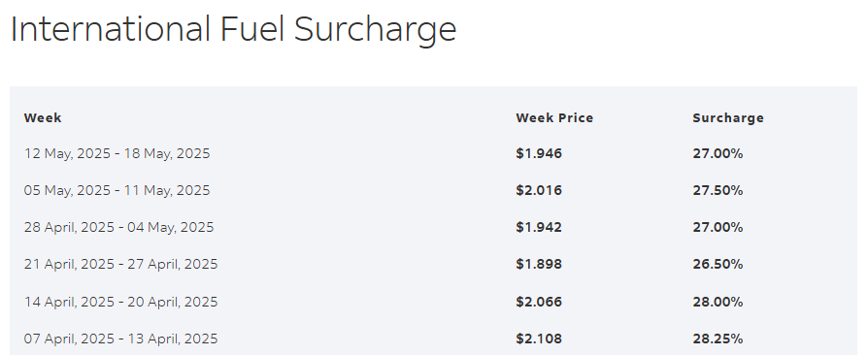Select the 07 April - 13 April, 2025 week

[120, 339]
